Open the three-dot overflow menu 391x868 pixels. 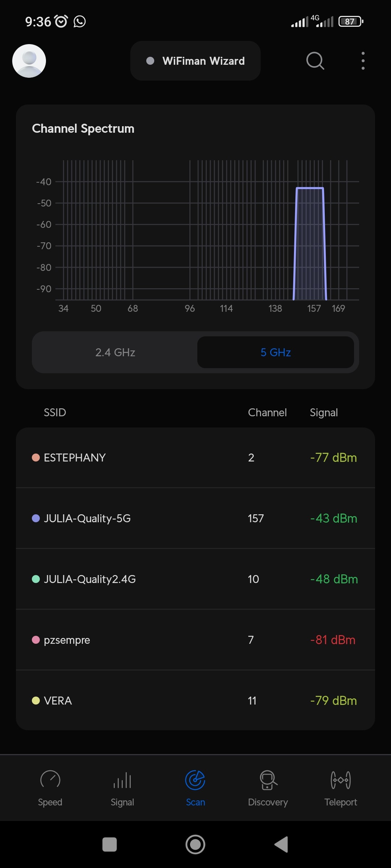point(363,61)
